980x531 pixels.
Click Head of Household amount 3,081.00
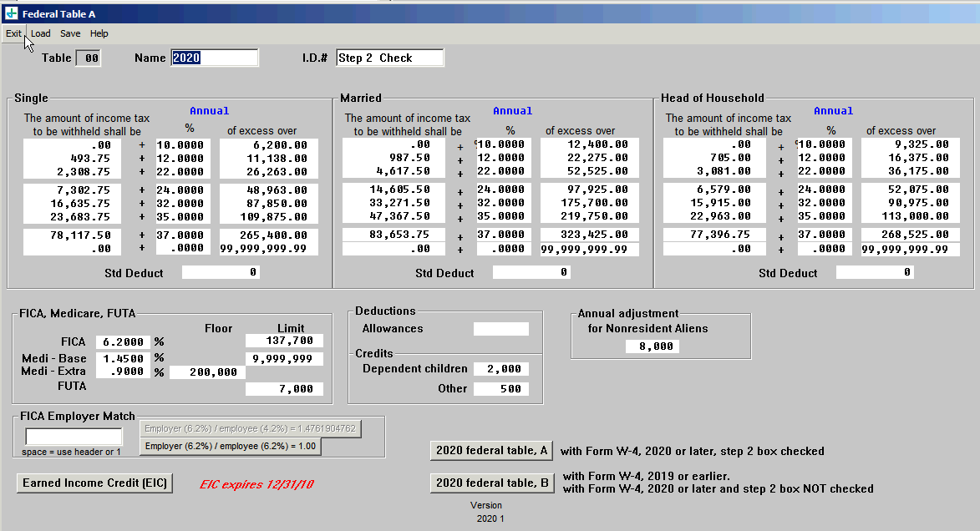(714, 171)
